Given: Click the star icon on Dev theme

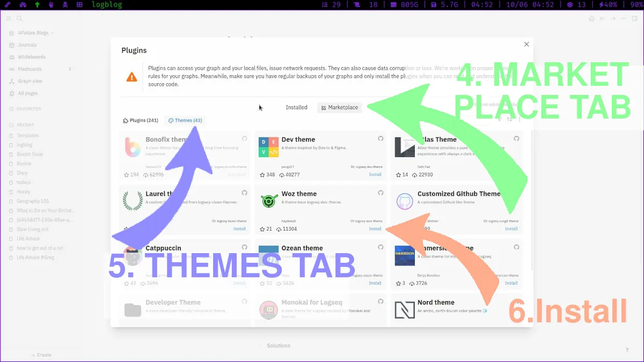Looking at the screenshot, I should click(x=262, y=175).
